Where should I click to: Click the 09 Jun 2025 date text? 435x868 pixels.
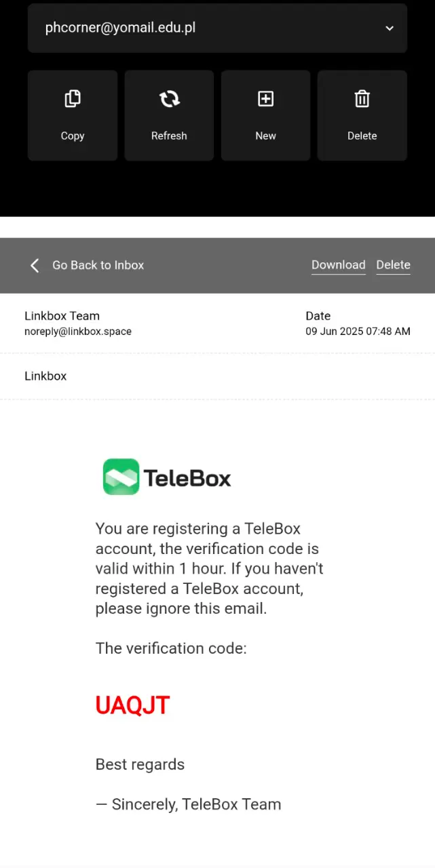(358, 332)
